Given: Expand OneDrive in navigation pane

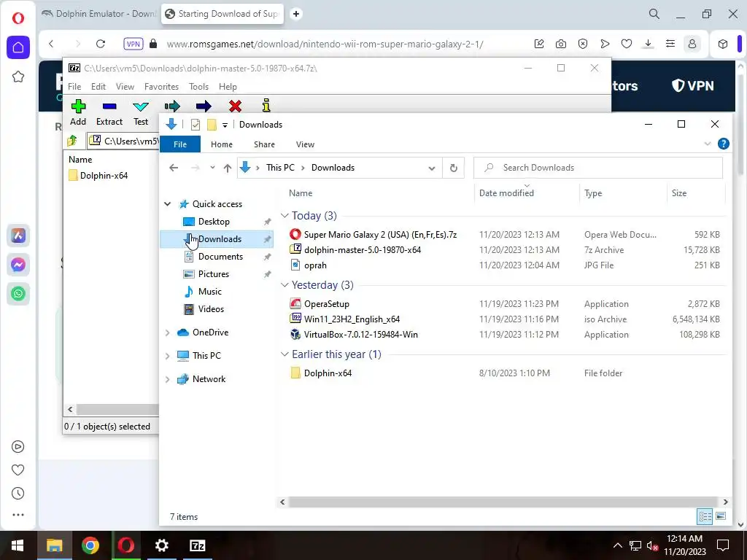Looking at the screenshot, I should (x=168, y=332).
